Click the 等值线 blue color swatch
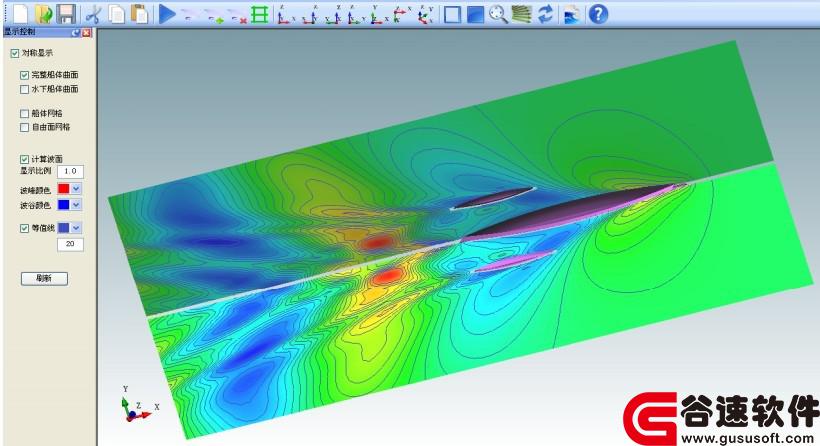The width and height of the screenshot is (820, 446). coord(64,228)
